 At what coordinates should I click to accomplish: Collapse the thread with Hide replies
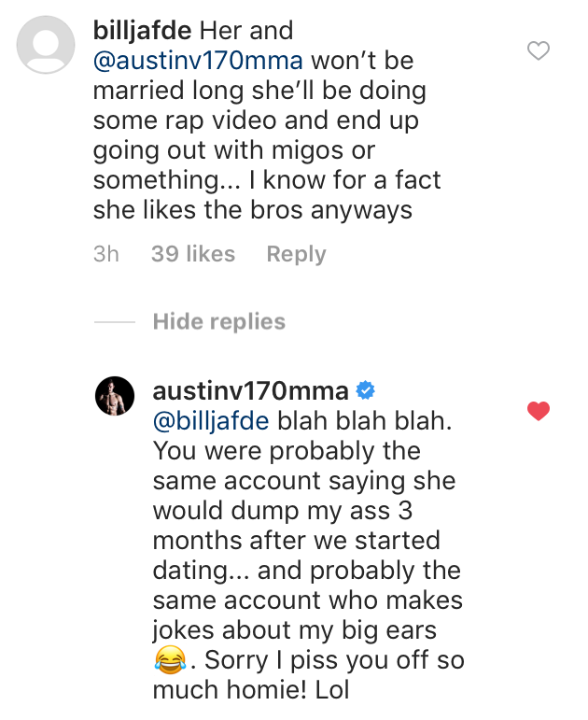219,322
